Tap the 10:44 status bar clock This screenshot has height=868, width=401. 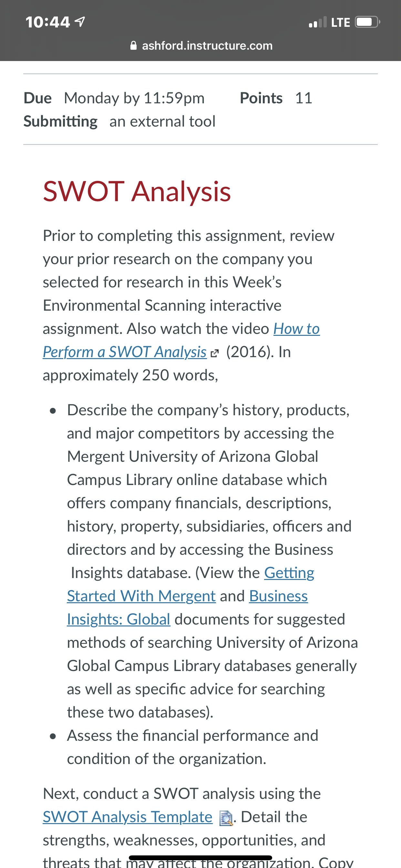[x=47, y=22]
